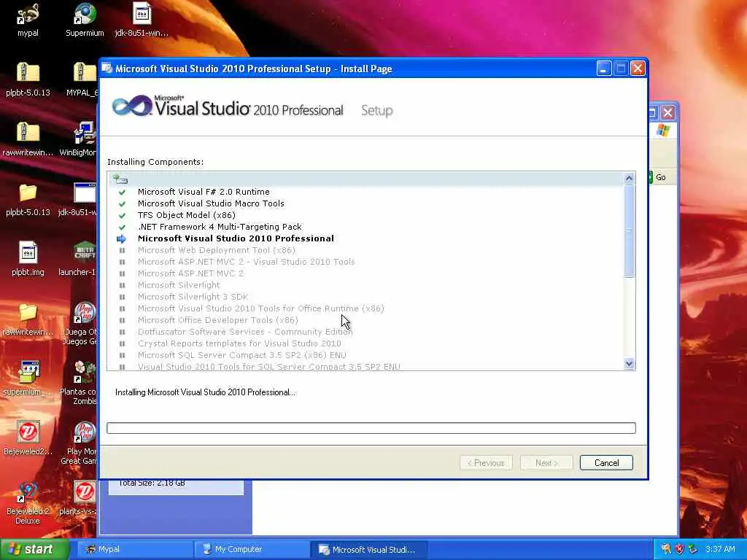This screenshot has width=747, height=560.
Task: Click the green check beside TFS Object Model (x86)
Action: tap(122, 215)
